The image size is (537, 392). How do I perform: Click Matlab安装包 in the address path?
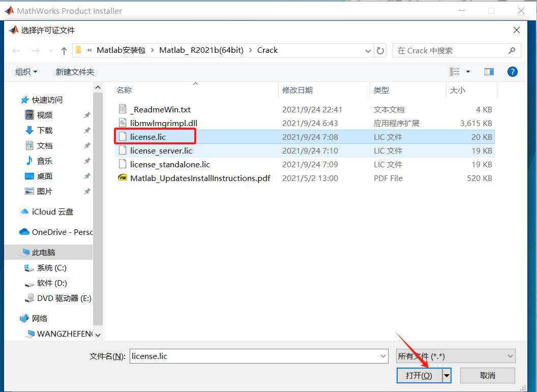pos(121,50)
